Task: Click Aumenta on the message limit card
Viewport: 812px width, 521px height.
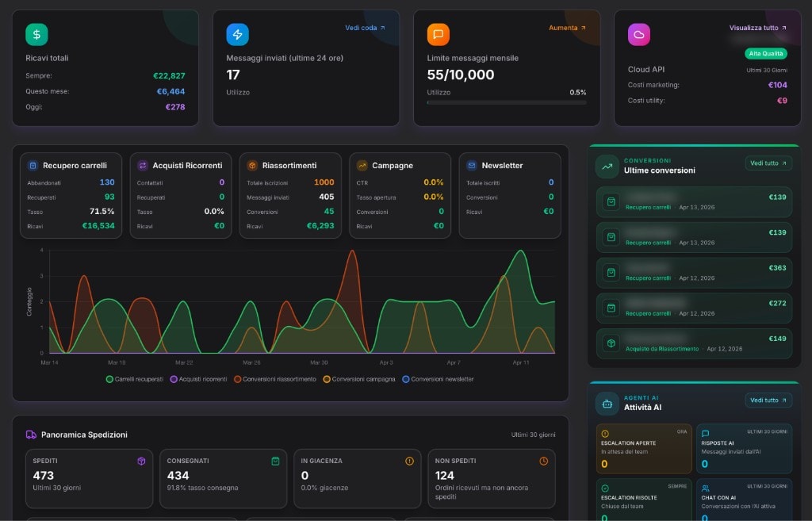Action: tap(564, 27)
